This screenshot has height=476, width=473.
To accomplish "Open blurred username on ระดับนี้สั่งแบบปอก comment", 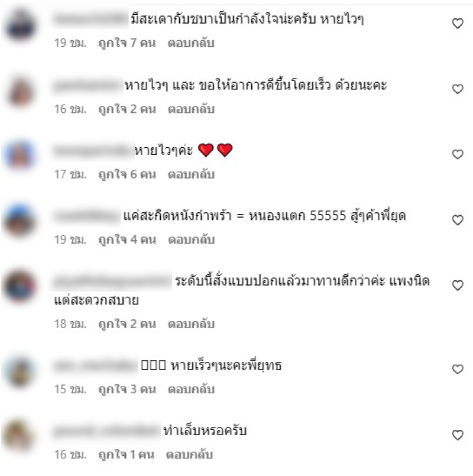I will [112, 280].
